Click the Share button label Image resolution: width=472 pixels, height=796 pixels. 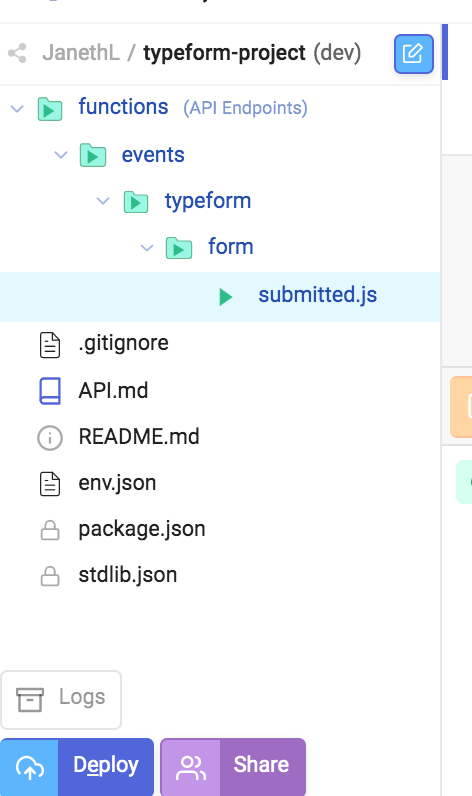[261, 765]
